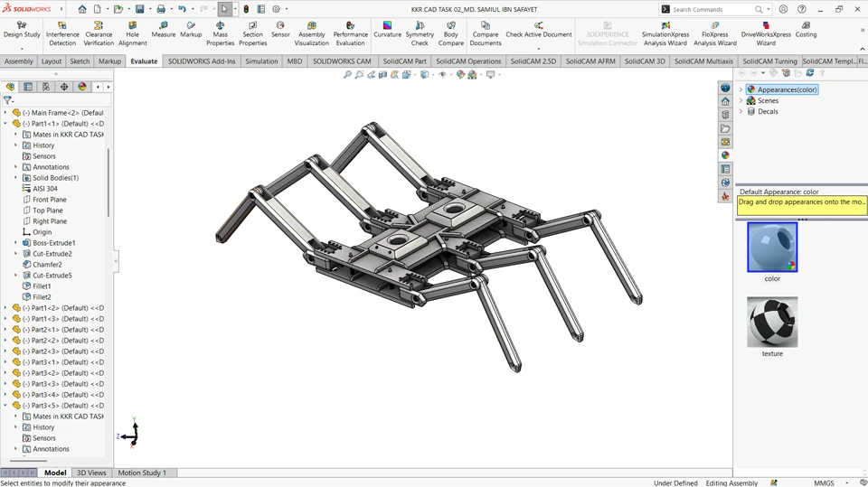
Task: Select the color appearance sphere thumbnail
Action: (772, 247)
